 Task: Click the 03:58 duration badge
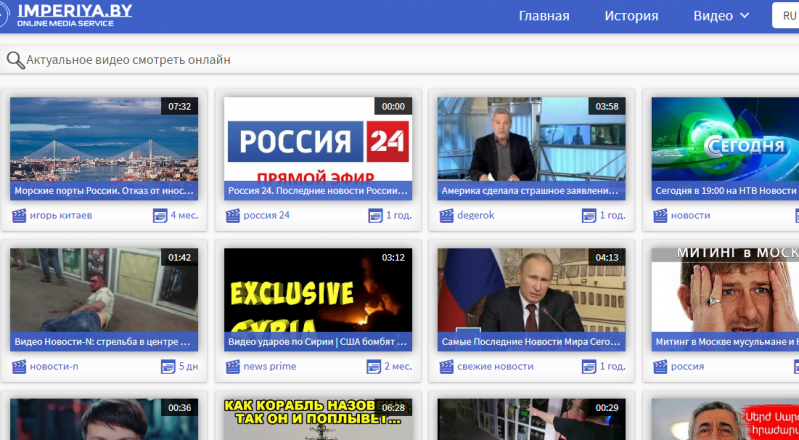(607, 106)
